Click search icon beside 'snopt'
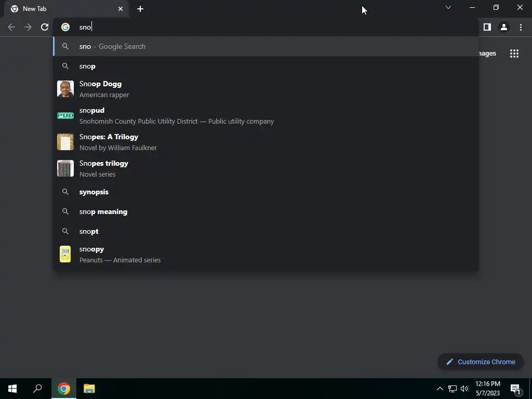532x399 pixels. pos(65,231)
